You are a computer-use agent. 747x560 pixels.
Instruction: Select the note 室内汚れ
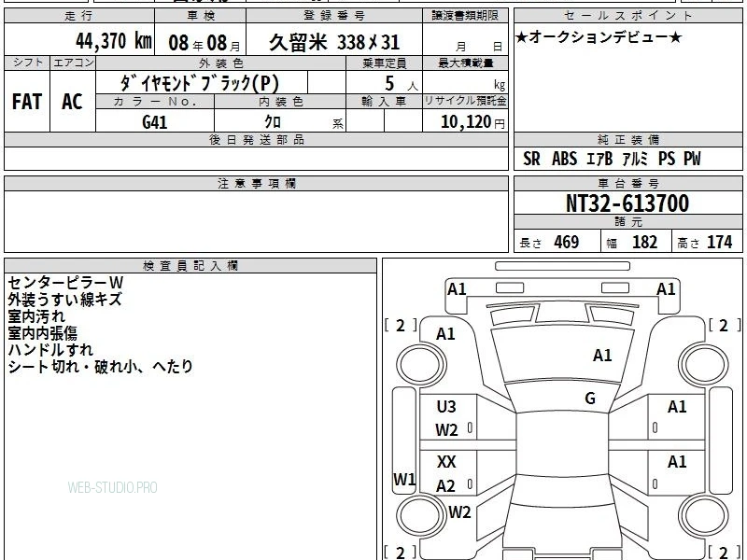coord(36,316)
